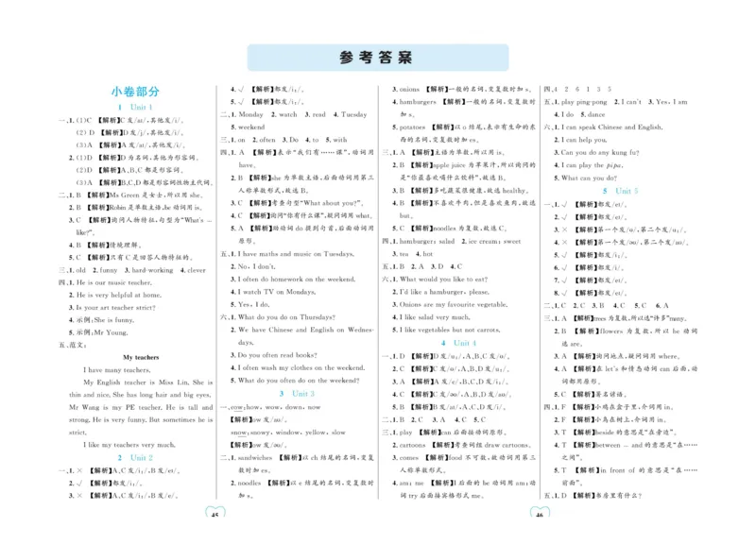Check the √ symbol next to answer 6 in Unit 5
The width and height of the screenshot is (756, 544).
click(x=565, y=266)
